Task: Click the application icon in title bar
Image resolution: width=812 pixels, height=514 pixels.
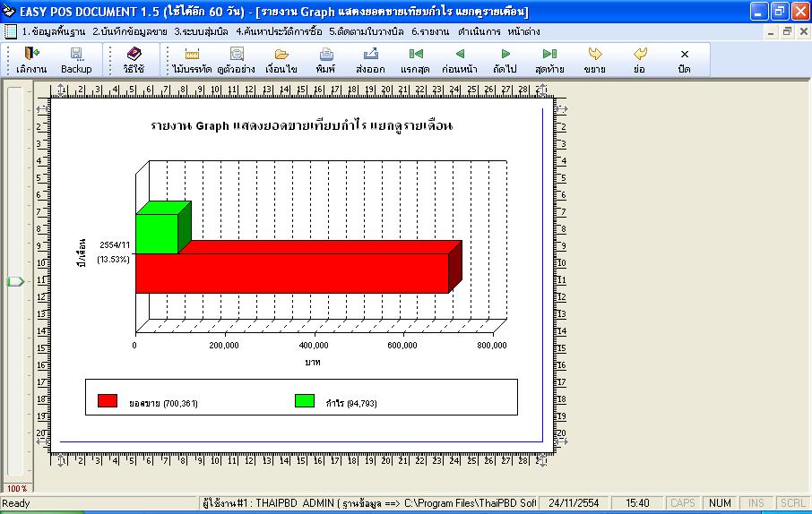Action: (x=9, y=11)
